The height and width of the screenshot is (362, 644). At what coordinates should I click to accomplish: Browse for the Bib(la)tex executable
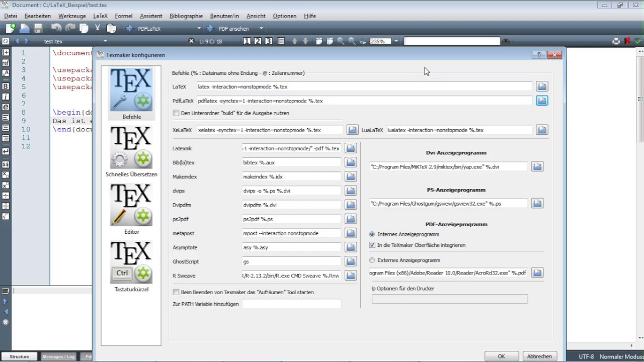350,162
